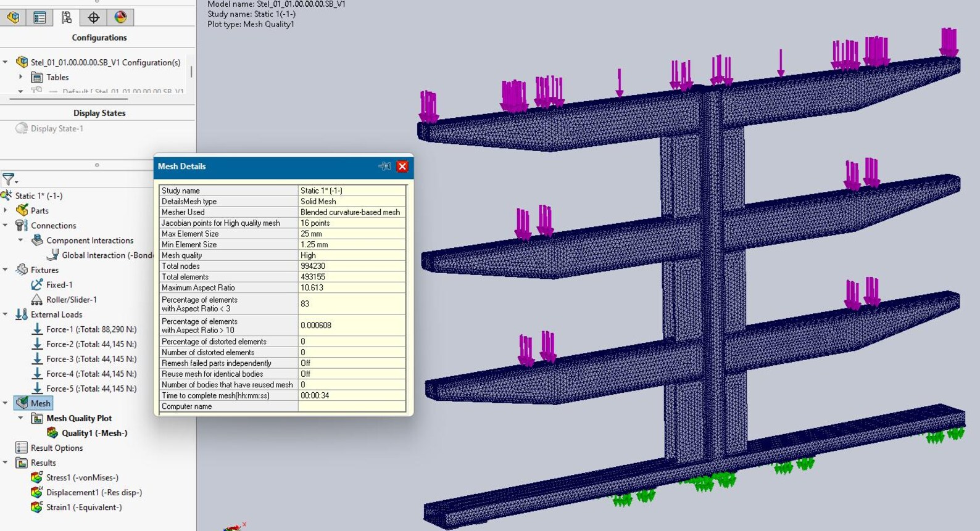980x531 pixels.
Task: Expand the Tables configuration node
Action: tap(21, 77)
